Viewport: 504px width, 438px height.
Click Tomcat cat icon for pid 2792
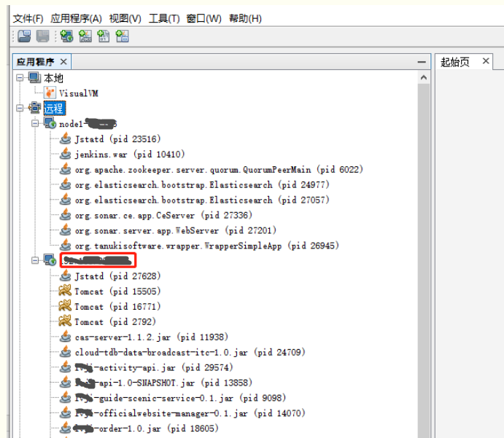coord(65,321)
